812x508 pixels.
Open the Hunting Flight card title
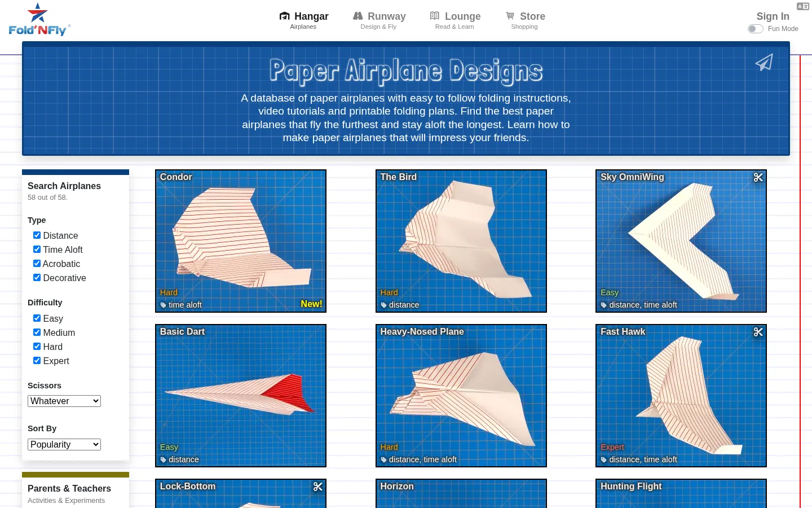[x=631, y=487]
